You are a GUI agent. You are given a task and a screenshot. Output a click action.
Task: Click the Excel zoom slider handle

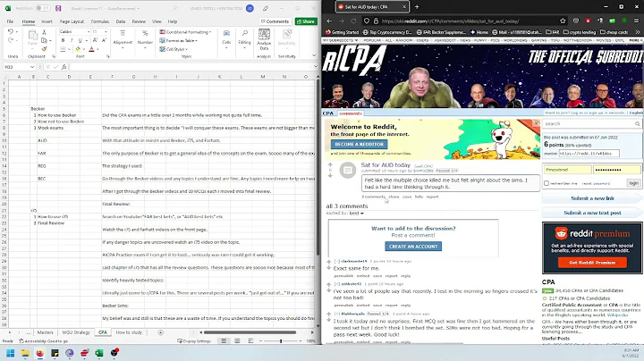[x=281, y=341]
